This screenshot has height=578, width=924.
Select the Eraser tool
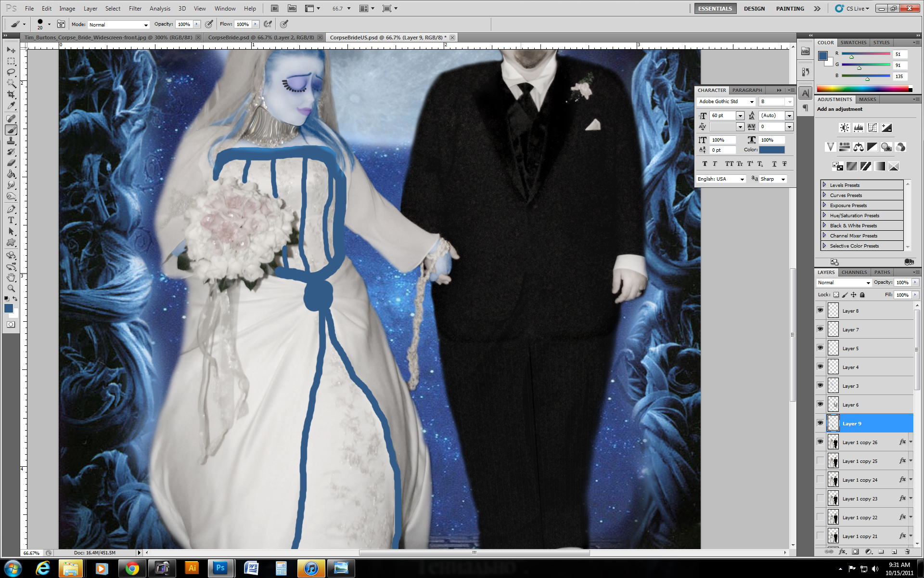click(11, 163)
